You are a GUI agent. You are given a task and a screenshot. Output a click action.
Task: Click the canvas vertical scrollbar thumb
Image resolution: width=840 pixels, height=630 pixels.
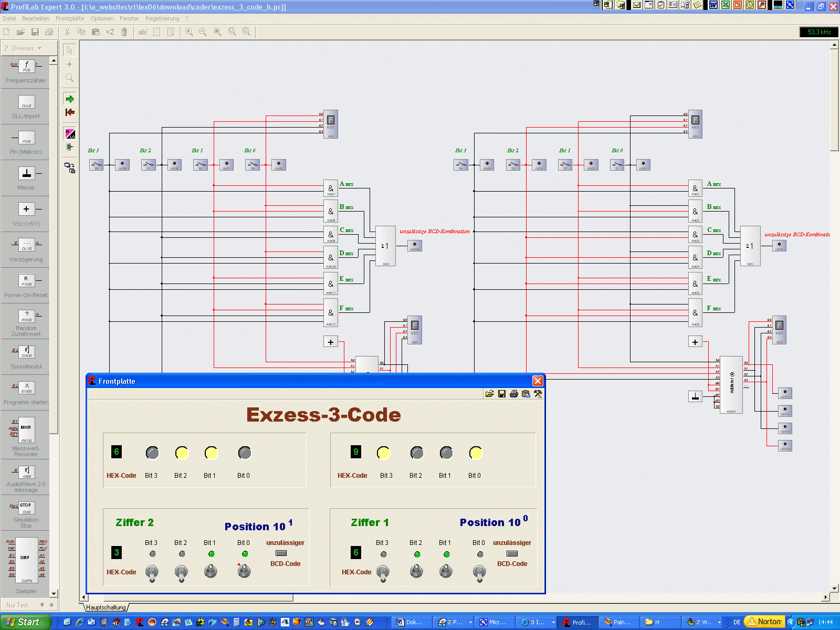tap(835, 99)
